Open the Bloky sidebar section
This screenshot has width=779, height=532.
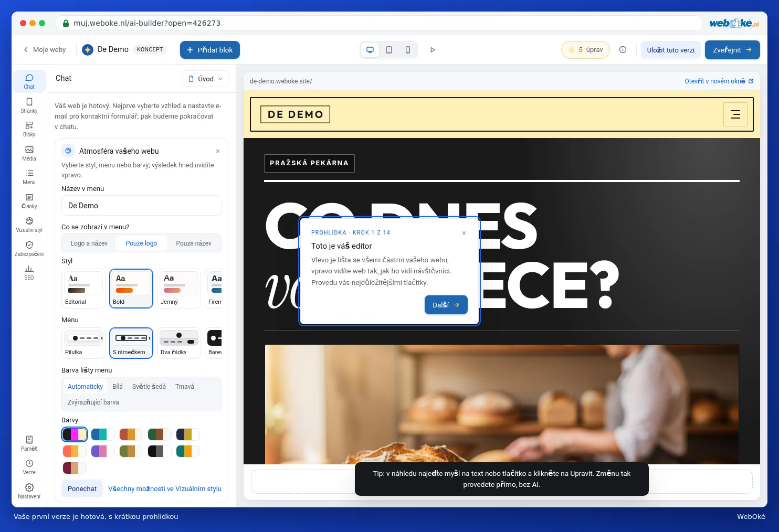tap(29, 129)
